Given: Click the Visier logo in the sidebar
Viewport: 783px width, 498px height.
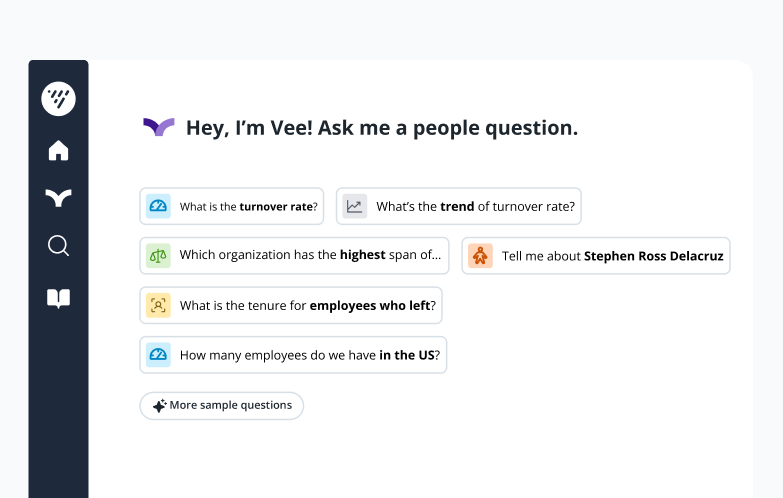Looking at the screenshot, I should tap(58, 98).
